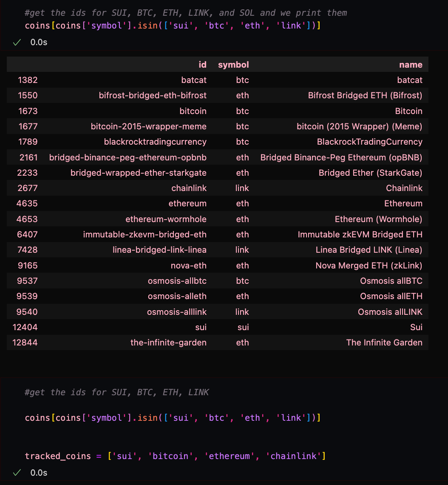
Task: Click row index 9540
Action: click(x=27, y=312)
